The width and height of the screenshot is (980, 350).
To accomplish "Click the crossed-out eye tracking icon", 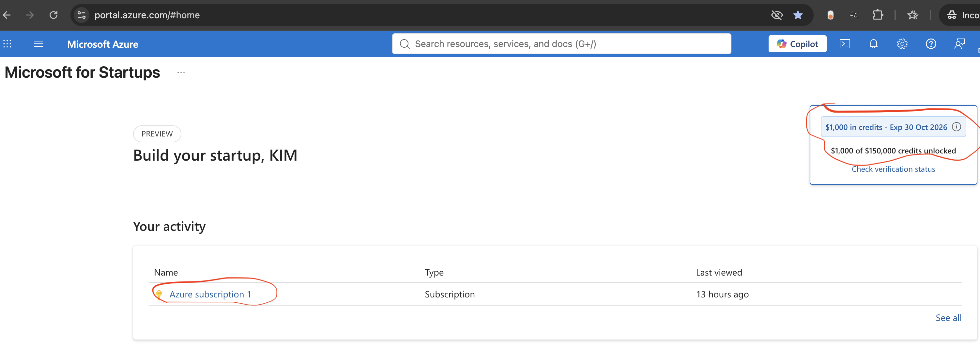I will [776, 15].
